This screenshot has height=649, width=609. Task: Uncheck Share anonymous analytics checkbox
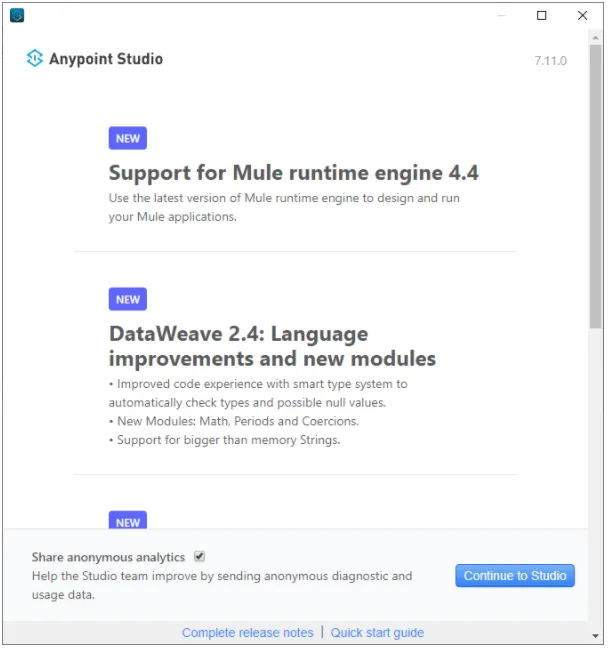200,557
